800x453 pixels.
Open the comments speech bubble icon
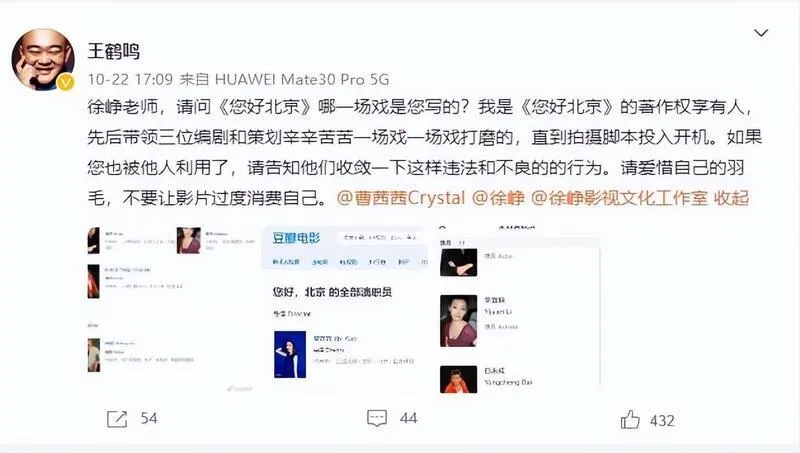click(377, 418)
